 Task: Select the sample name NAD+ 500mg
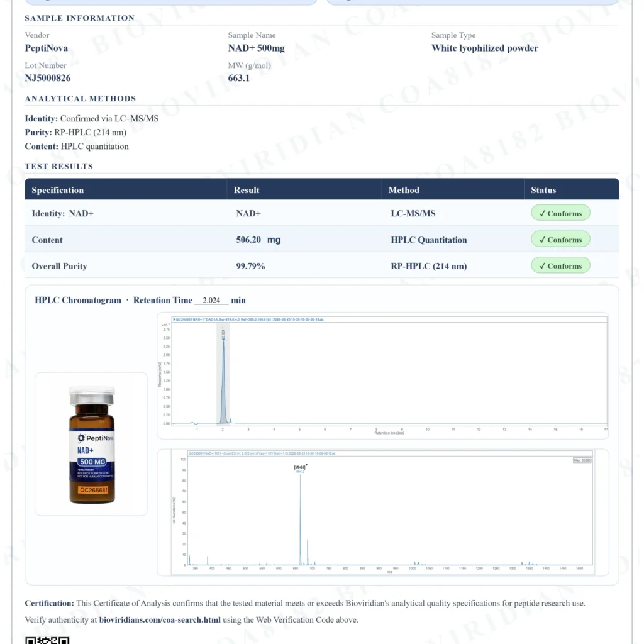tap(257, 48)
